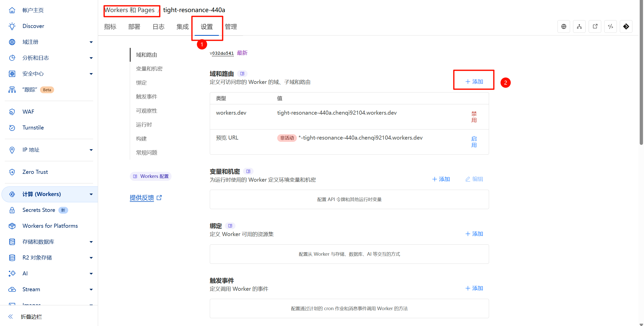Expand the 分析和日志 sidebar arrow
644x326 pixels.
[x=91, y=58]
